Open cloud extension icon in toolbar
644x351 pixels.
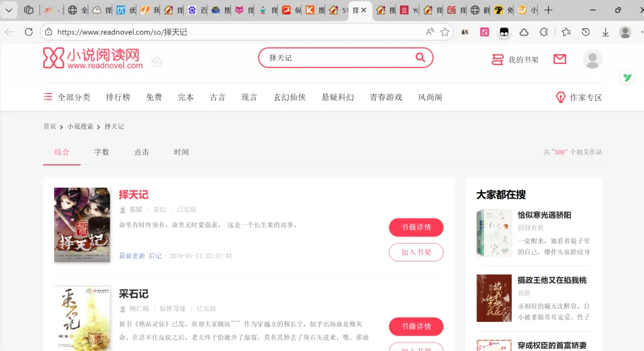(524, 32)
